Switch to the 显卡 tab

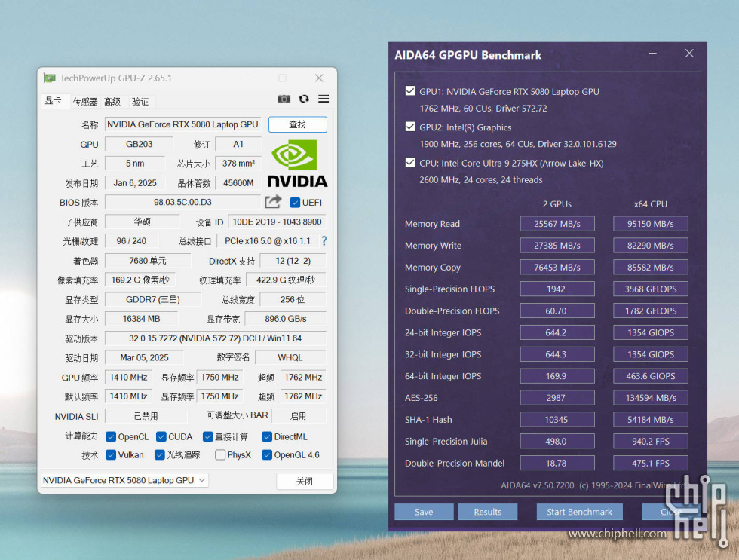tap(54, 101)
